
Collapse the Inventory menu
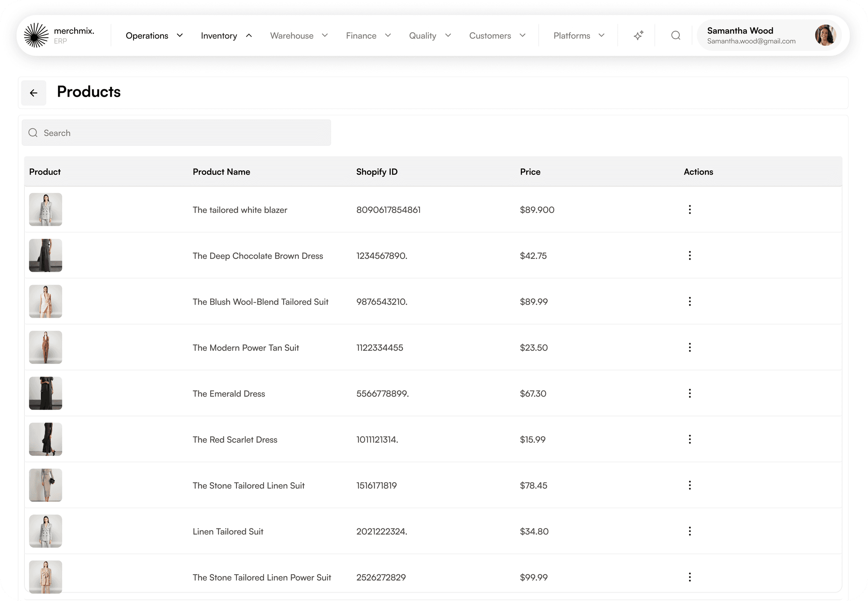[x=226, y=36]
